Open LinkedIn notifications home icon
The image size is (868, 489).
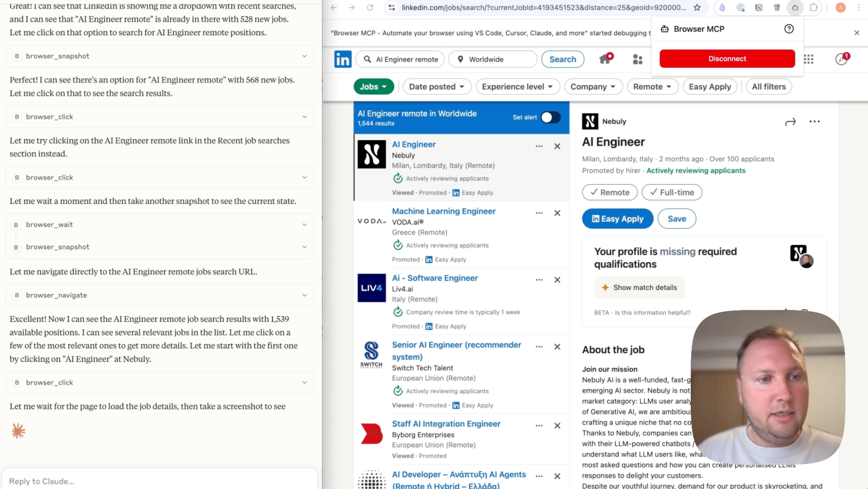click(x=605, y=59)
